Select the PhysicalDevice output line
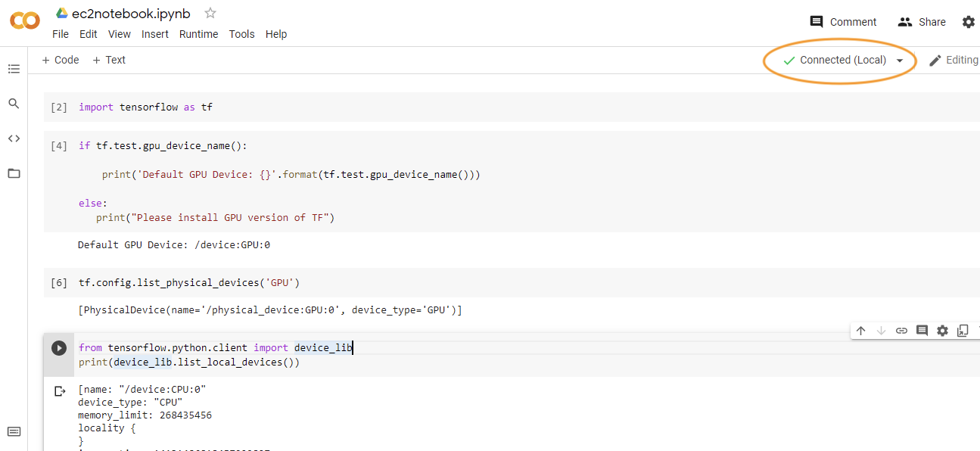This screenshot has width=980, height=451. pos(270,310)
